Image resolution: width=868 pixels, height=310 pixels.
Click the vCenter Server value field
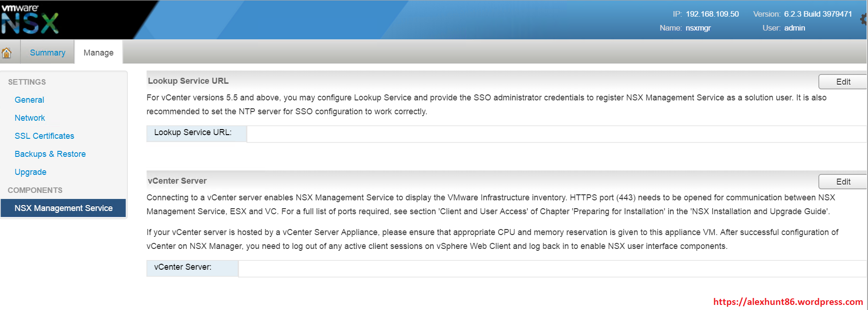[551, 268]
